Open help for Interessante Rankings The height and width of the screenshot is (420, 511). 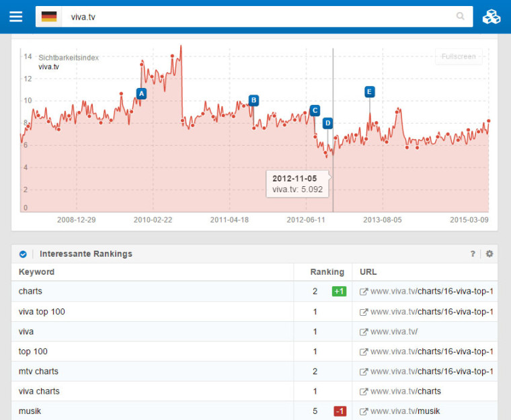pyautogui.click(x=473, y=254)
